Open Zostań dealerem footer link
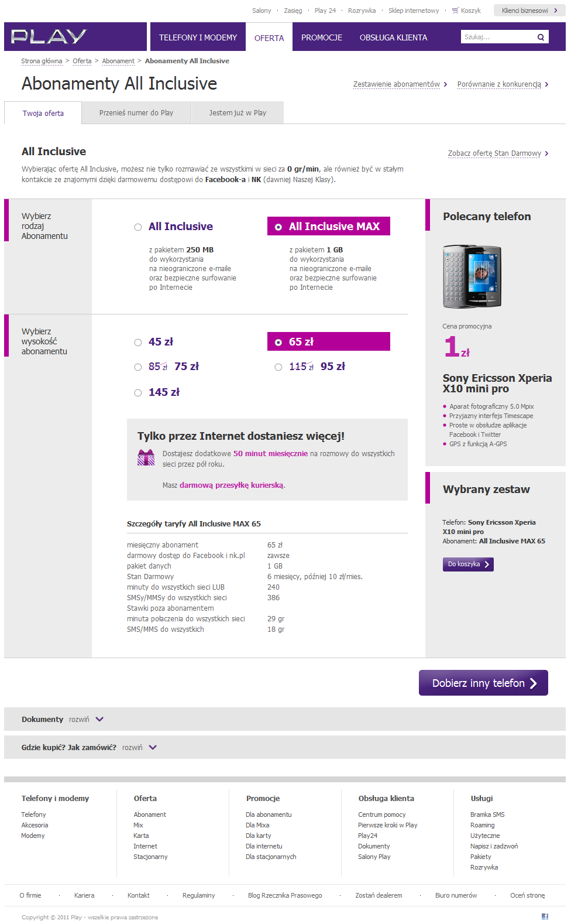This screenshot has height=924, width=571. point(379,895)
